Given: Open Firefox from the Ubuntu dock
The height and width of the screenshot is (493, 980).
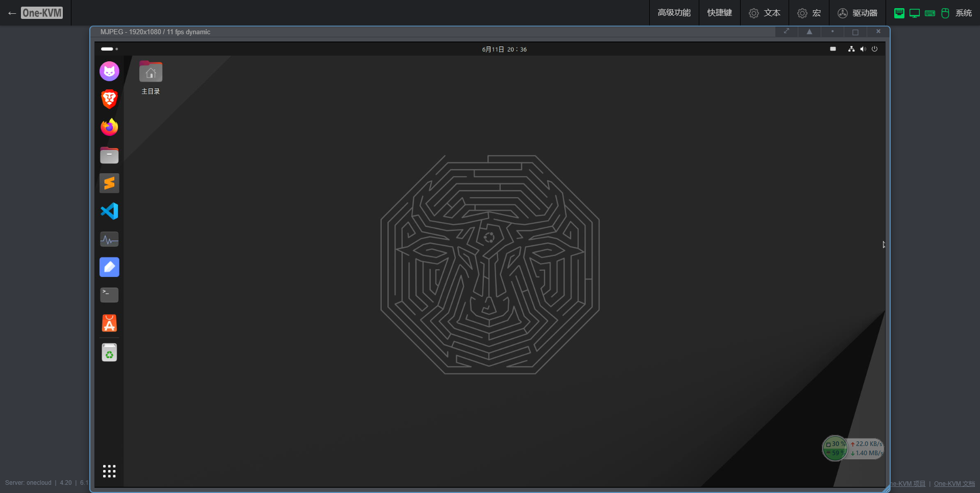Looking at the screenshot, I should [x=109, y=127].
